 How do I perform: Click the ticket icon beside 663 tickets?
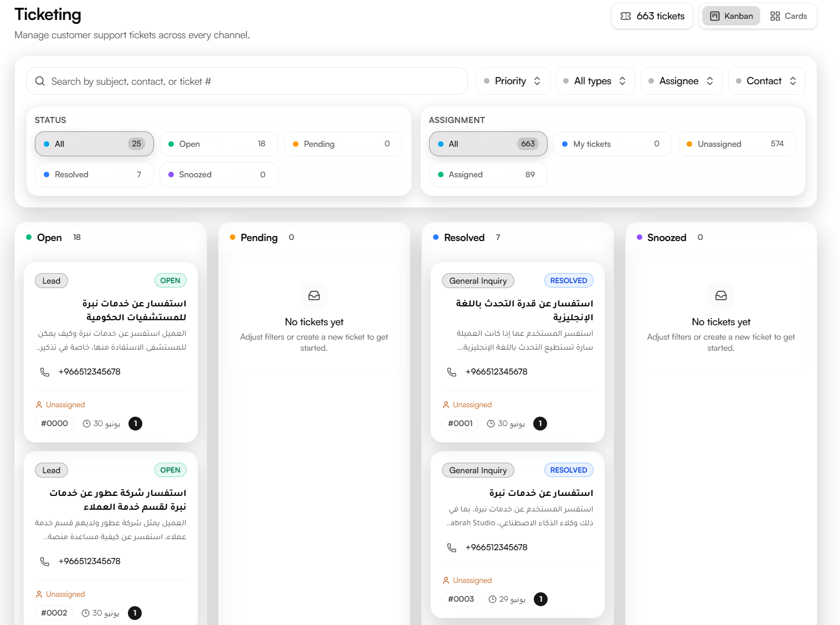click(x=626, y=16)
